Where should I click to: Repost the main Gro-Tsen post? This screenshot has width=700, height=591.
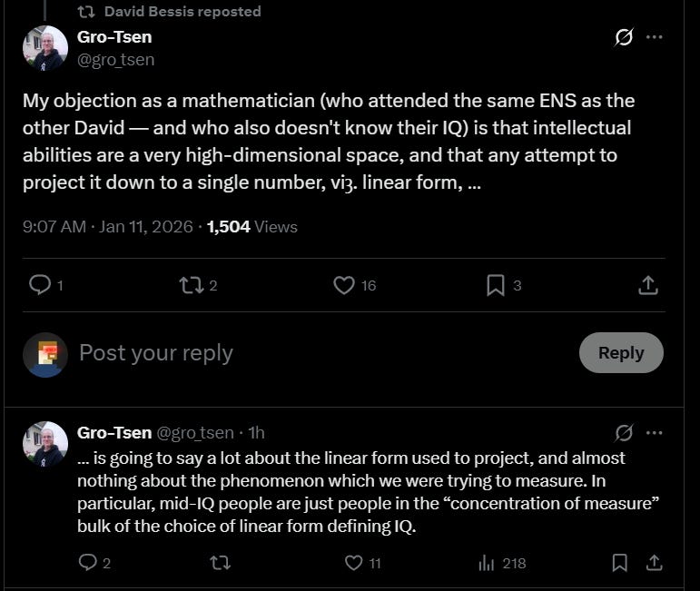pyautogui.click(x=191, y=285)
